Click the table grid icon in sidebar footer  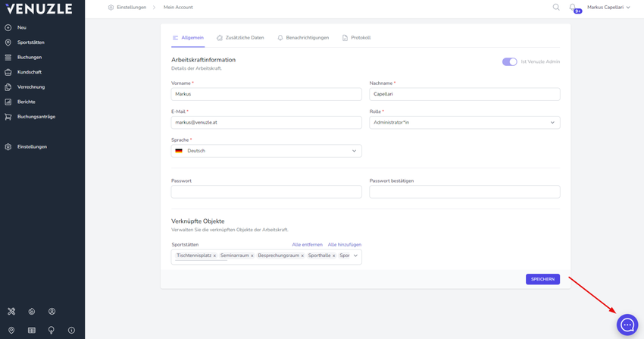tap(31, 330)
